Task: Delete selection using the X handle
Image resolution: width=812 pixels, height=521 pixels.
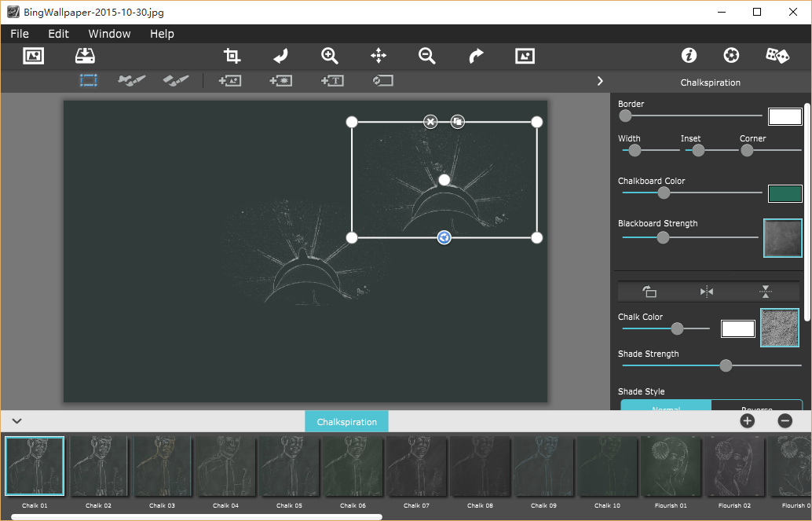Action: point(430,122)
